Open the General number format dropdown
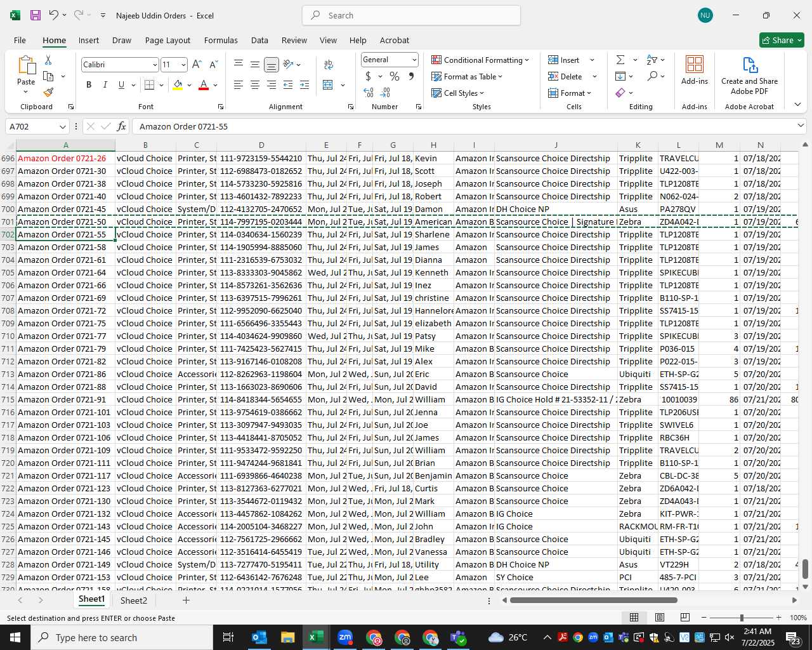 [x=414, y=60]
